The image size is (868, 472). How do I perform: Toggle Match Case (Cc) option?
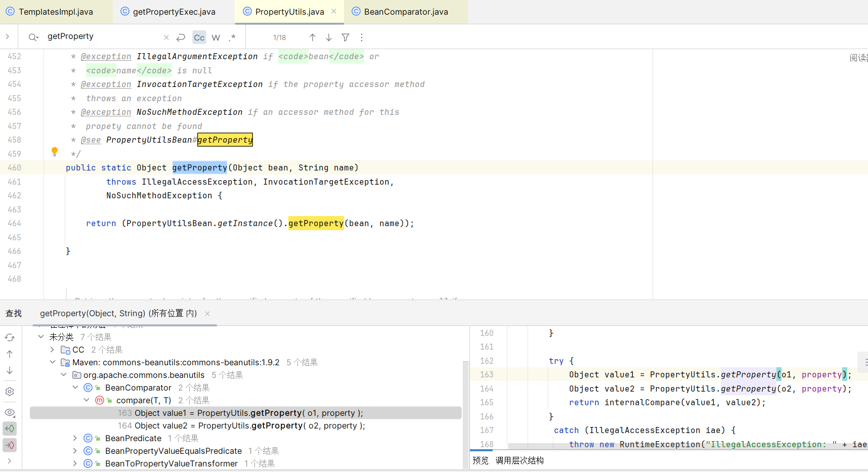199,37
